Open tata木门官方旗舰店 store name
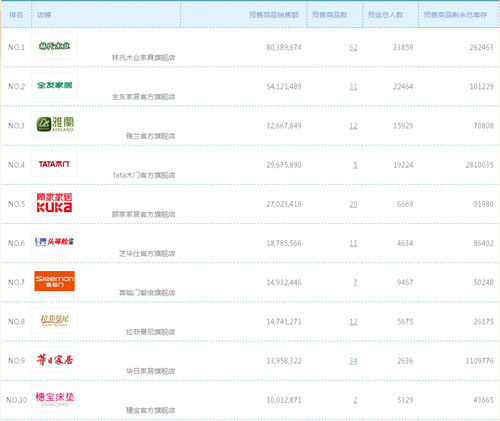 coord(144,175)
